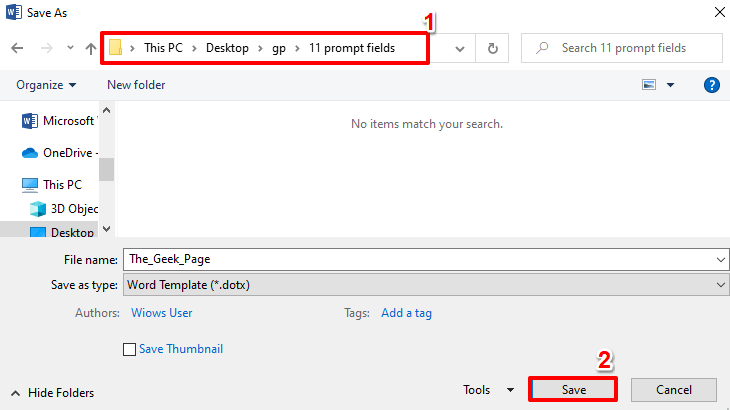Viewport: 730px width, 410px height.
Task: Select This PC in the address path
Action: coord(163,48)
